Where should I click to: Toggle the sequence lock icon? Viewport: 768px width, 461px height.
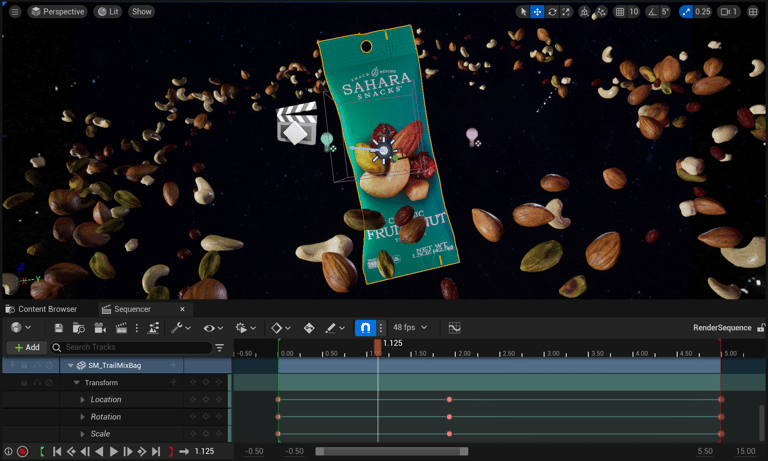click(761, 328)
